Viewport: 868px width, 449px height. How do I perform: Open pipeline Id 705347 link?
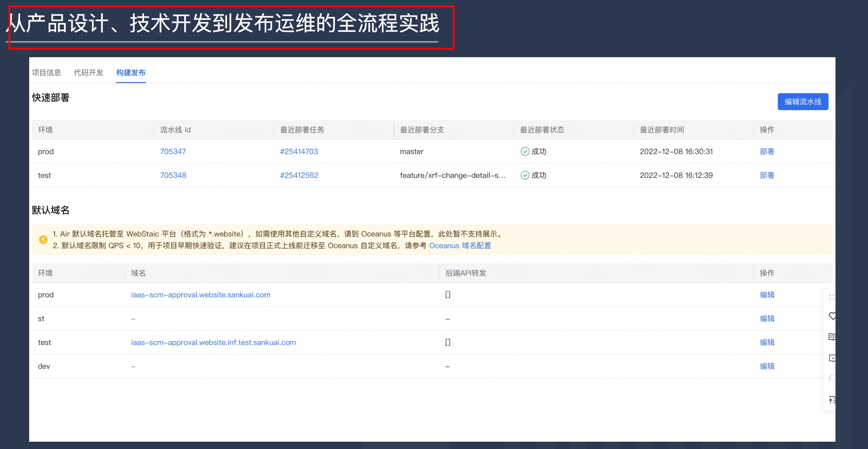pyautogui.click(x=173, y=151)
